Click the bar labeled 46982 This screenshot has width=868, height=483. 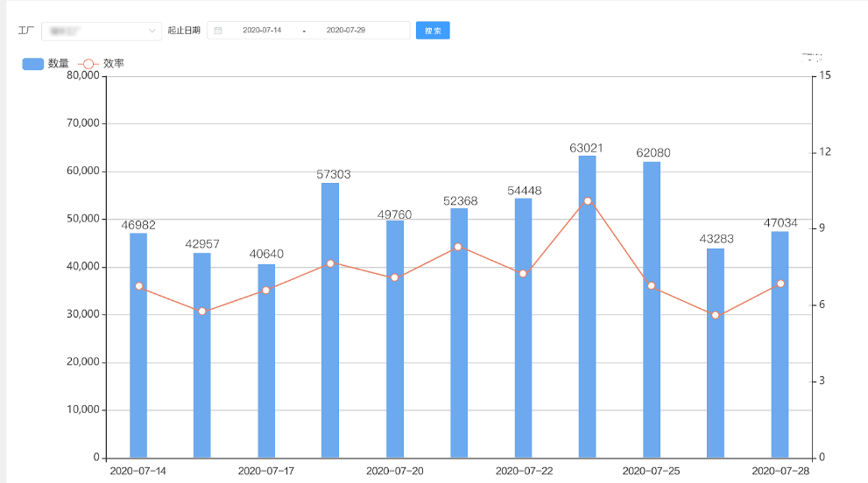click(x=138, y=346)
